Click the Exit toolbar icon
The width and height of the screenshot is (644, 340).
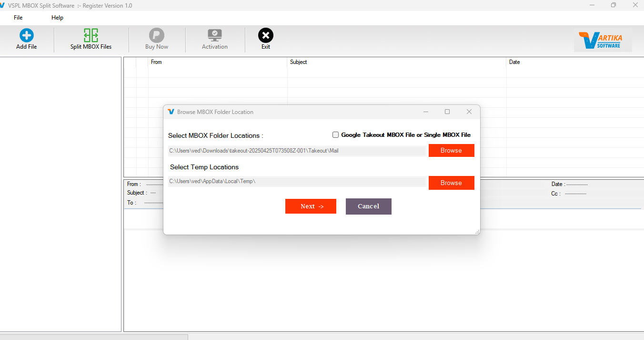(x=266, y=35)
